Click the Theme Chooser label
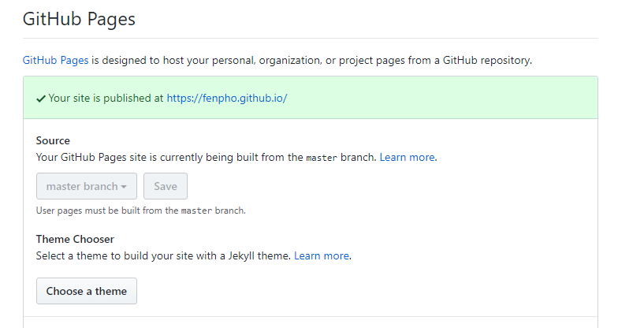644x328 pixels. pyautogui.click(x=75, y=239)
